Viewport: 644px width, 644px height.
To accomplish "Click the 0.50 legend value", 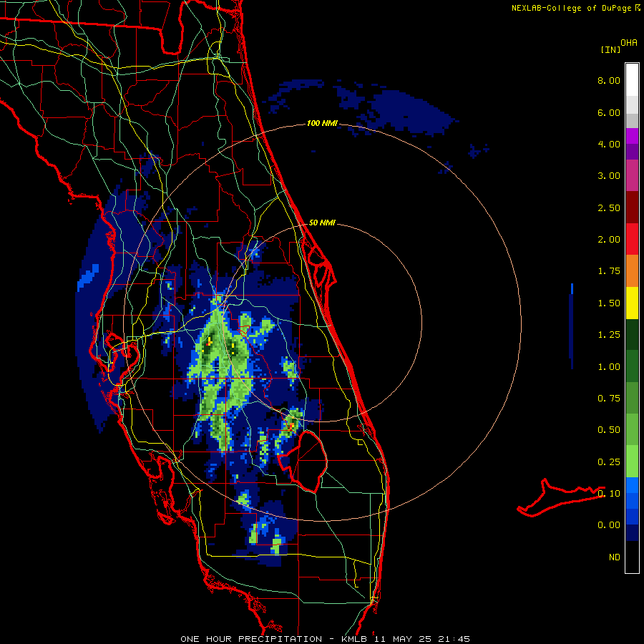I will 609,430.
